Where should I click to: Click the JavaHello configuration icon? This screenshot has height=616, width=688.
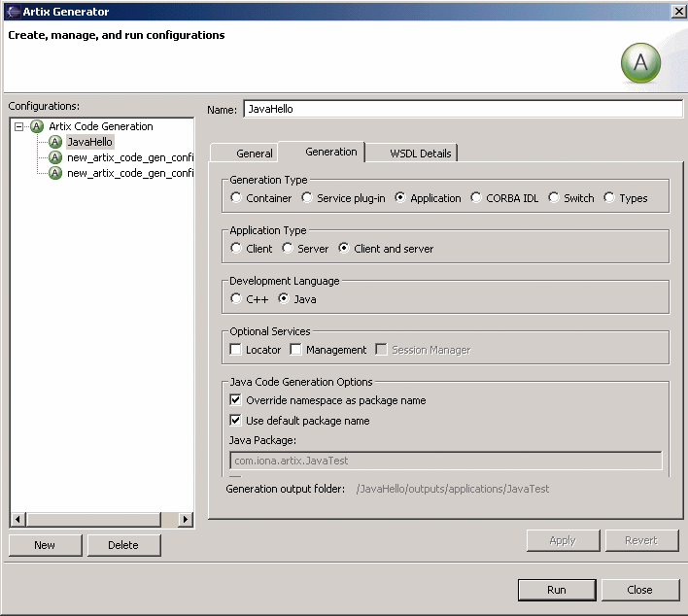tap(54, 142)
